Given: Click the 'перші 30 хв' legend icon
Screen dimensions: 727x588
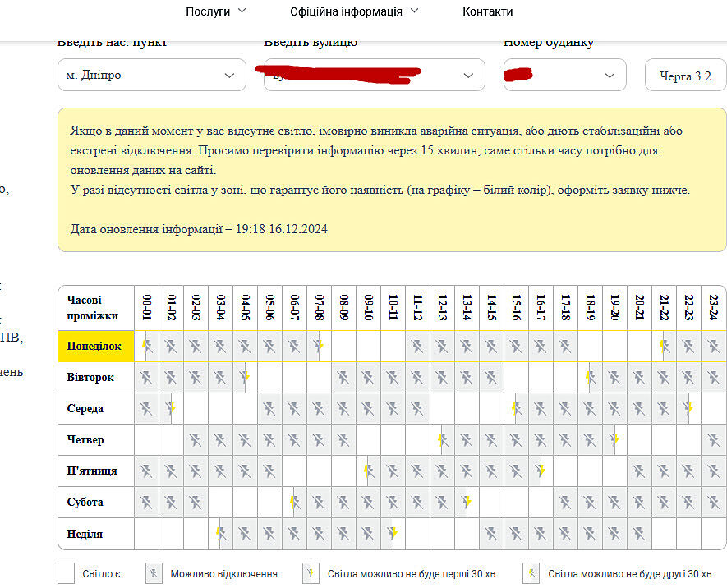Looking at the screenshot, I should click(311, 573).
